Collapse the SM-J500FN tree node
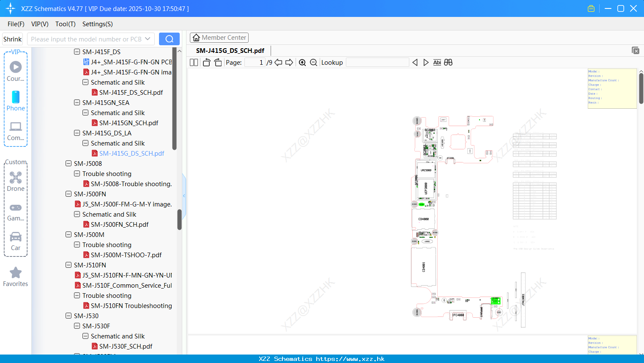644x363 pixels. (x=69, y=194)
